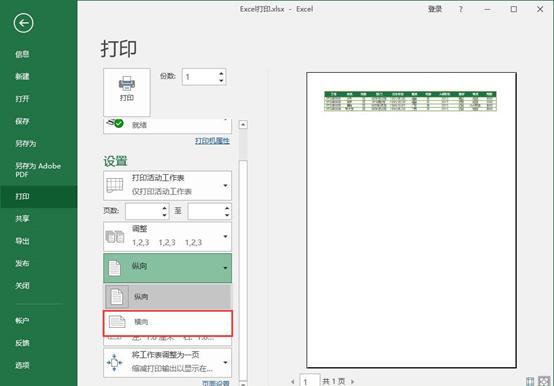Maximize the Excel window
554x386 pixels.
click(x=514, y=9)
